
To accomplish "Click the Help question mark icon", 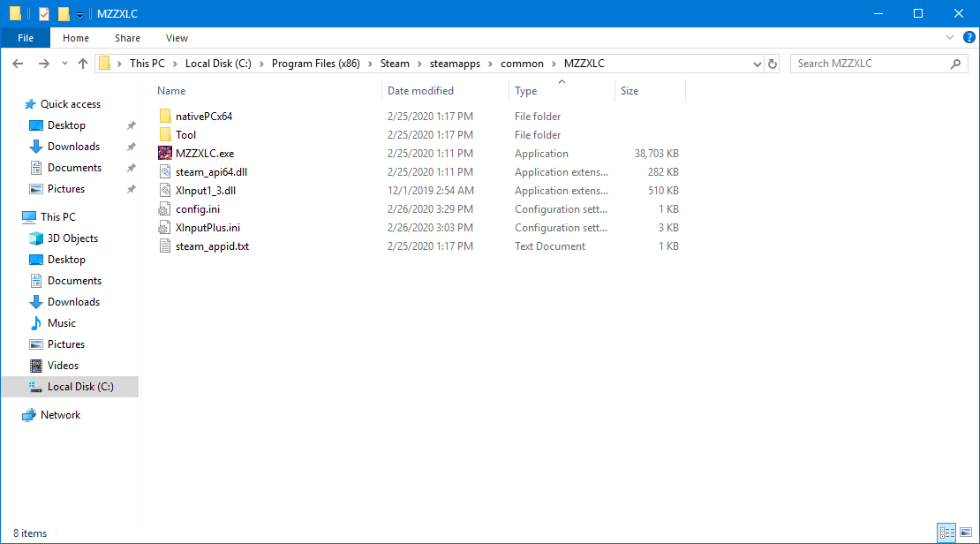I will point(967,38).
